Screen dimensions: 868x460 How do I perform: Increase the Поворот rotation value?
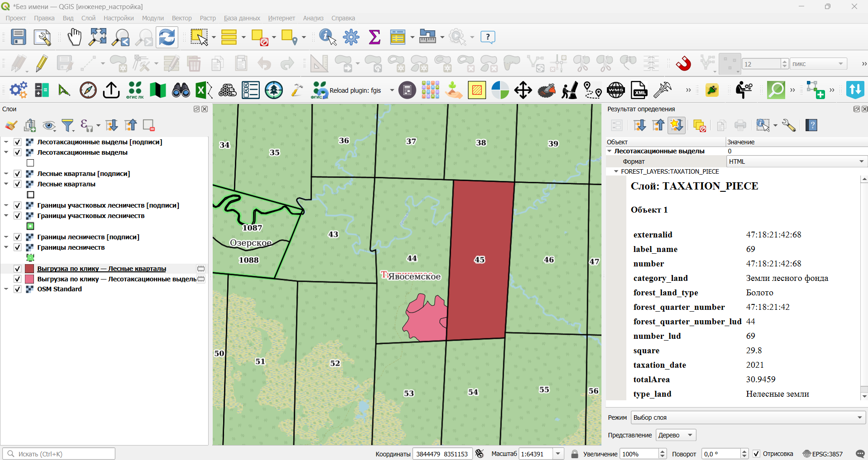(744, 451)
